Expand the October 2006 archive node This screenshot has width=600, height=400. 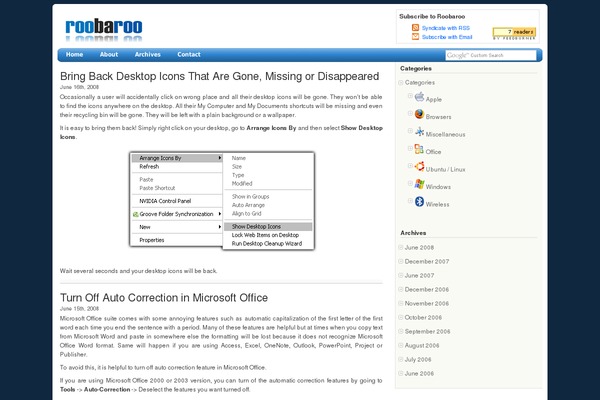coord(401,317)
